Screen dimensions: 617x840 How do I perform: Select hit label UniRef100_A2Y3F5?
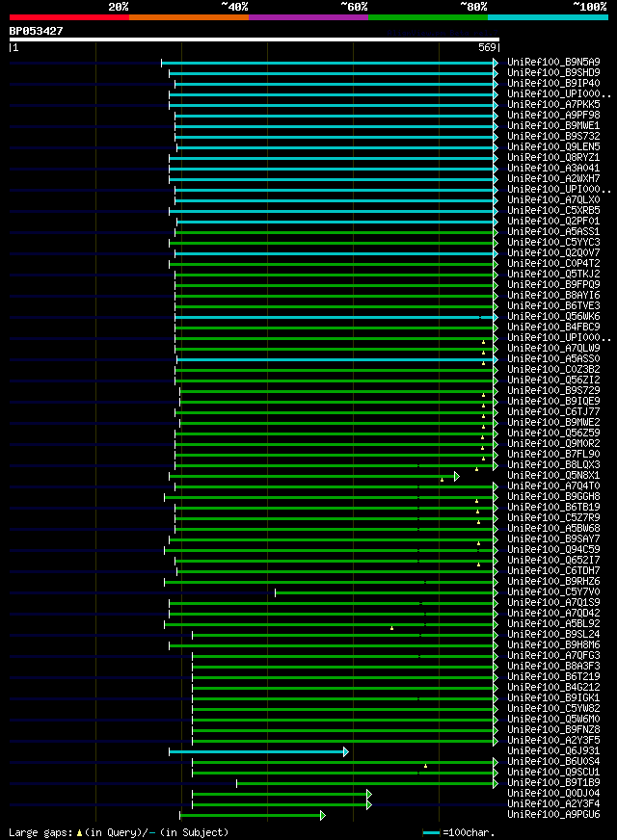553,741
